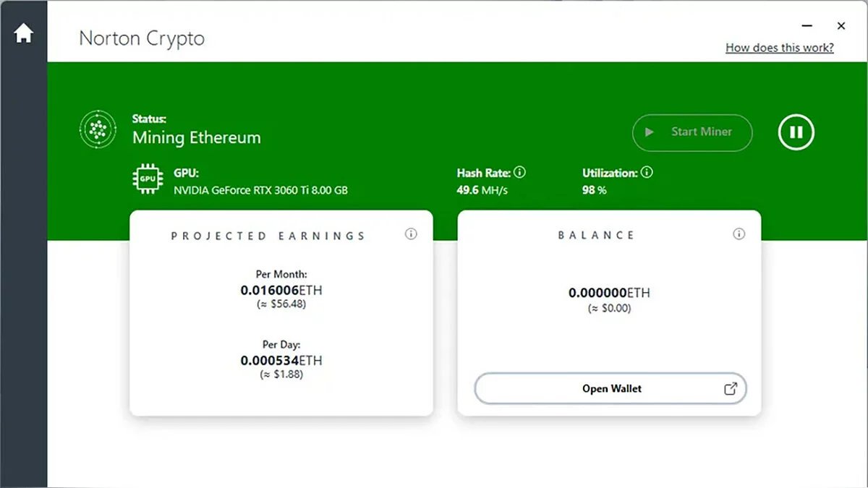Click the GPU chip icon
The width and height of the screenshot is (868, 488).
coord(148,179)
